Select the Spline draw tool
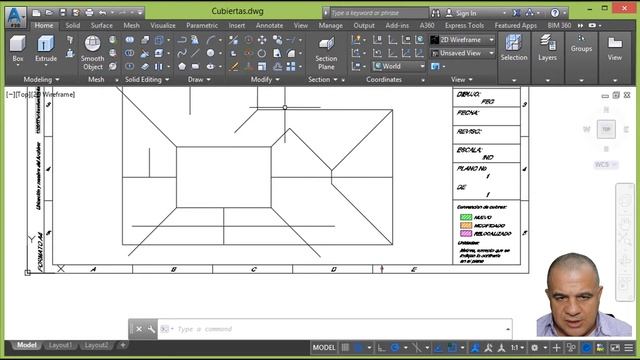 pyautogui.click(x=182, y=53)
